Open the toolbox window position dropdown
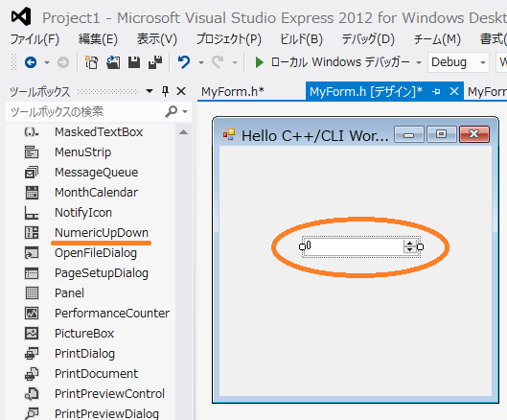Viewport: 507px width, 420px height. (x=150, y=91)
